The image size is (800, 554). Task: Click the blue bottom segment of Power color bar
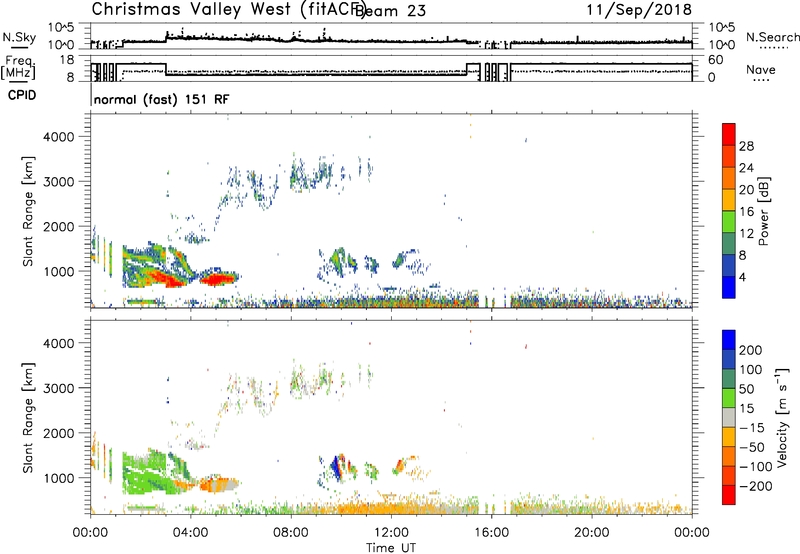pos(729,287)
